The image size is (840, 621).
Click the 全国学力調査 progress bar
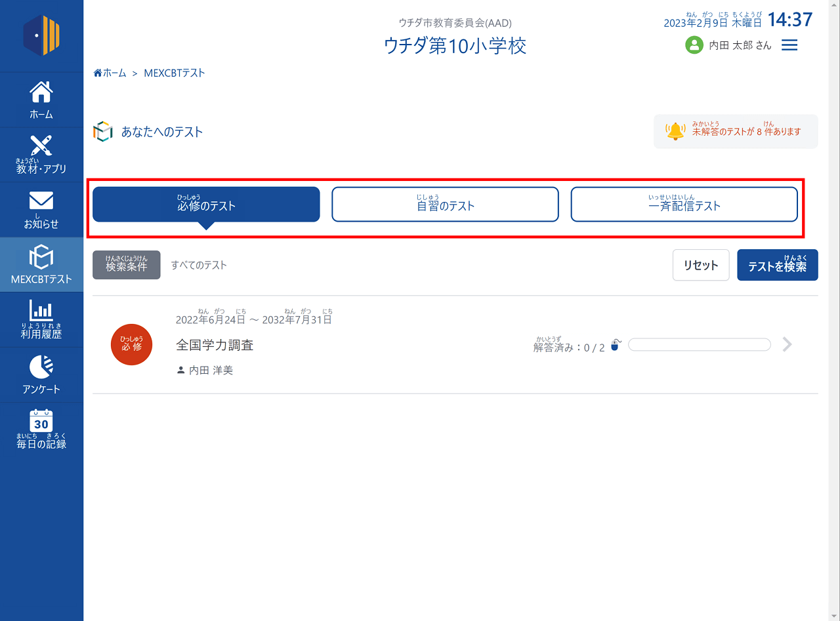coord(699,345)
